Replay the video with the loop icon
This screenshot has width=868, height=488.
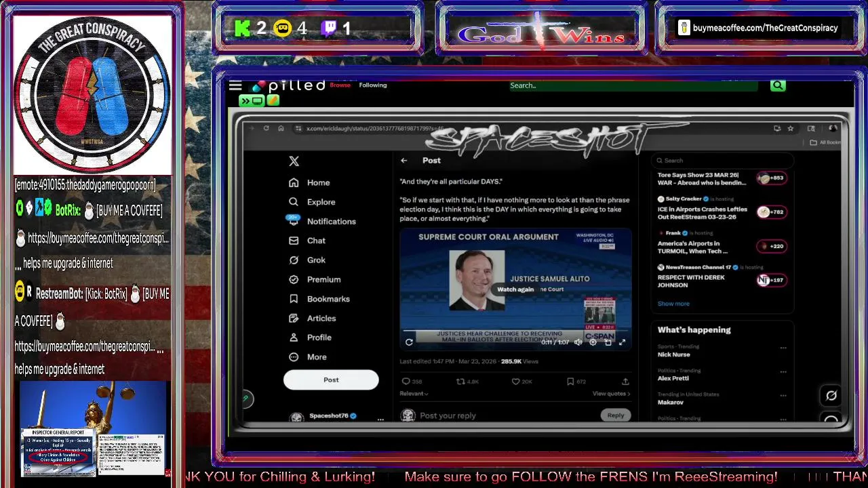click(409, 342)
